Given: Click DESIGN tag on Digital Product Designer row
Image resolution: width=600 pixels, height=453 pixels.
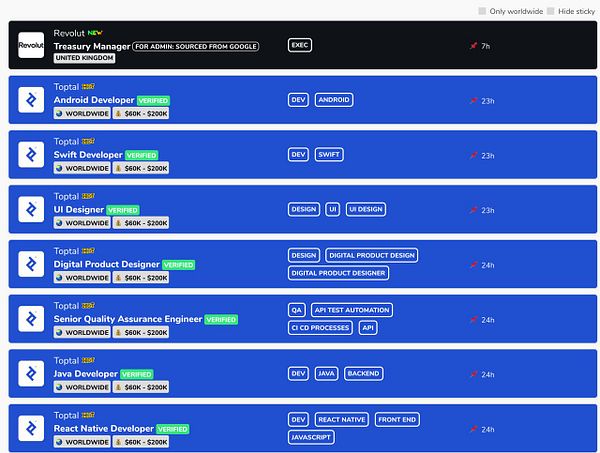Looking at the screenshot, I should (x=304, y=255).
